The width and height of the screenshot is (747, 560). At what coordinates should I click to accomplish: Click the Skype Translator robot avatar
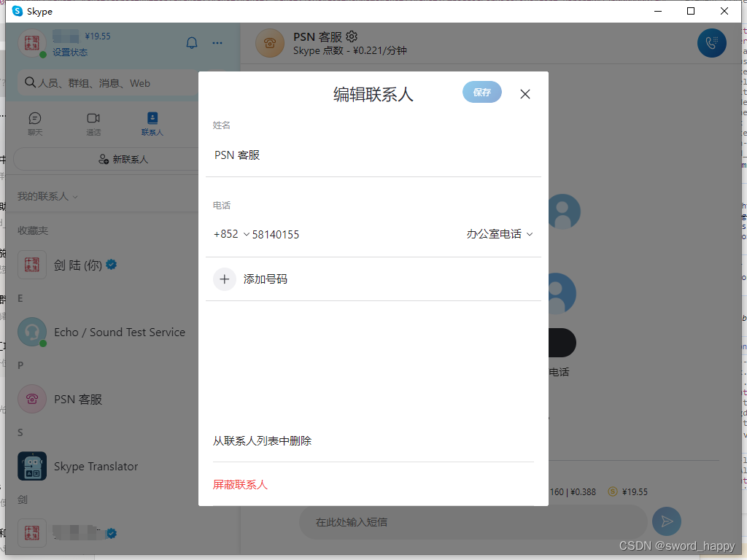32,466
